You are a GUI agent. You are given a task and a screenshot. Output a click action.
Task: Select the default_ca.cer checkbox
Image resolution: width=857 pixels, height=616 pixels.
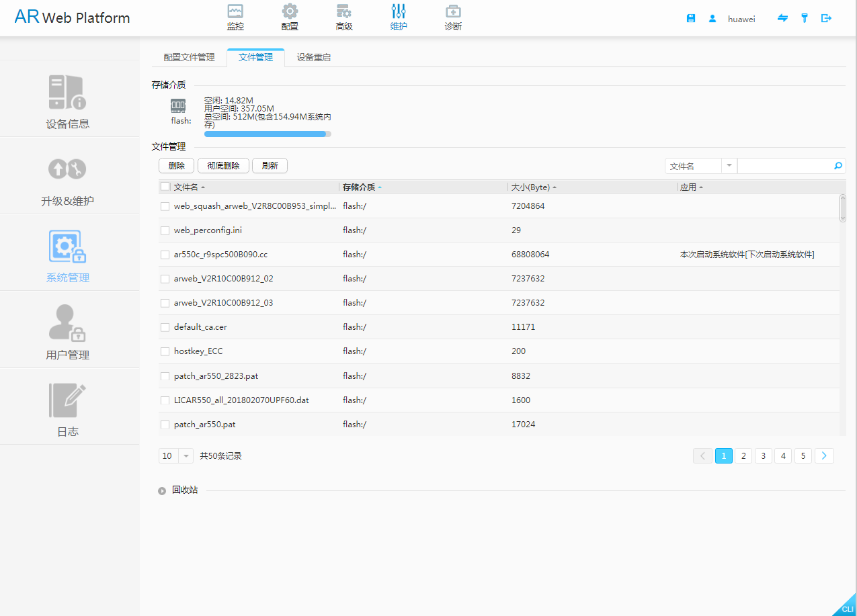click(x=165, y=327)
